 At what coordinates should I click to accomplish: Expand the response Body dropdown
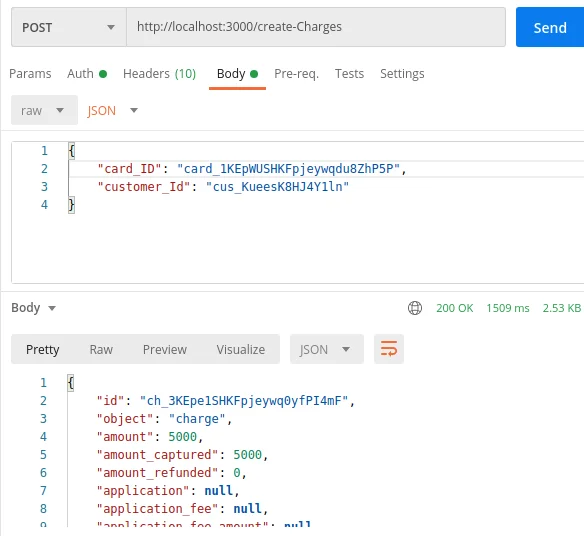pyautogui.click(x=34, y=308)
